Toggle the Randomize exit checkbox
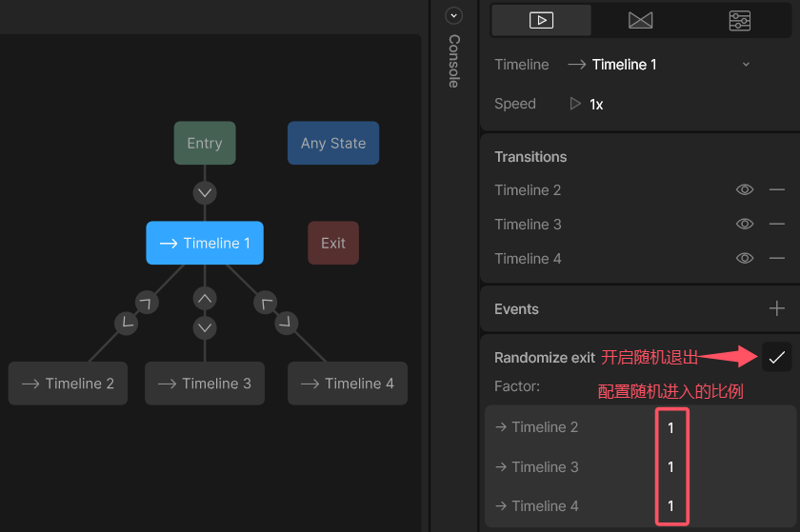Viewport: 800px width, 532px height. [x=776, y=357]
